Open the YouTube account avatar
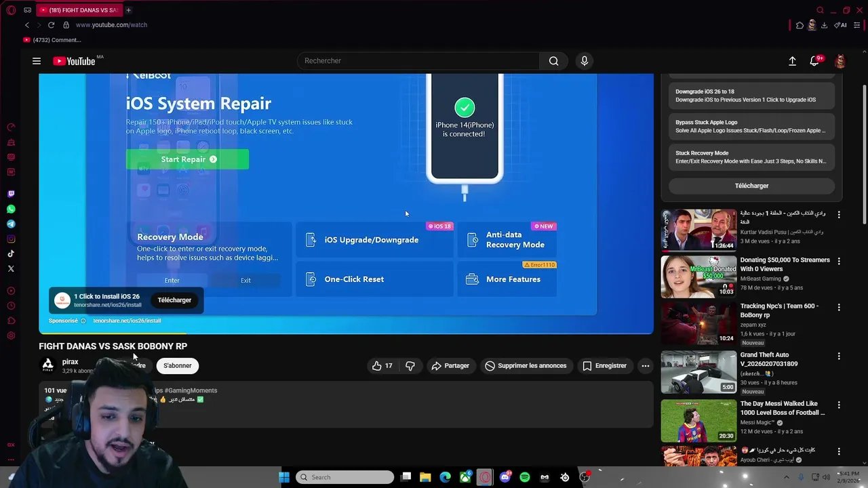Screen dimensions: 868x488 pos(840,61)
